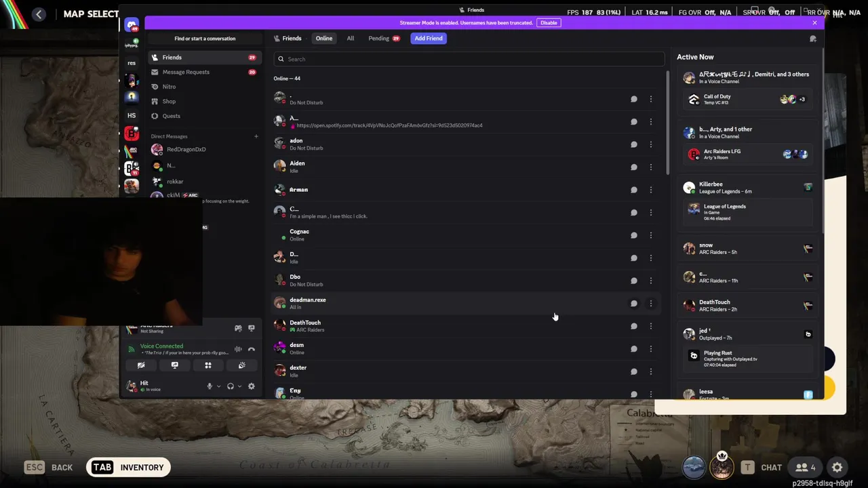Message the friend named Aiden
The width and height of the screenshot is (868, 488).
click(634, 167)
